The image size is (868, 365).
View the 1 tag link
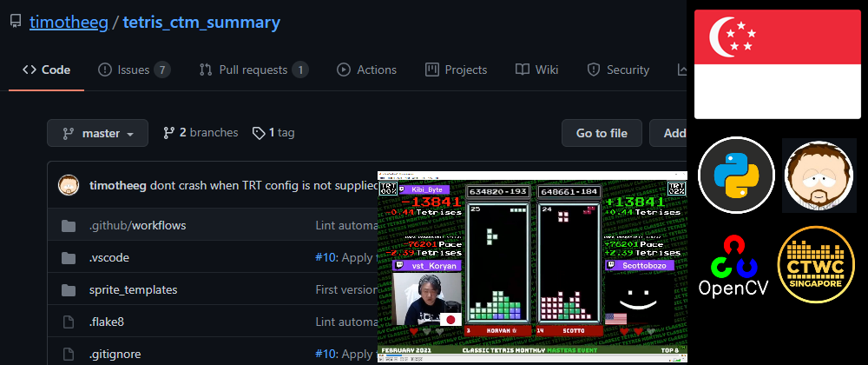[273, 133]
